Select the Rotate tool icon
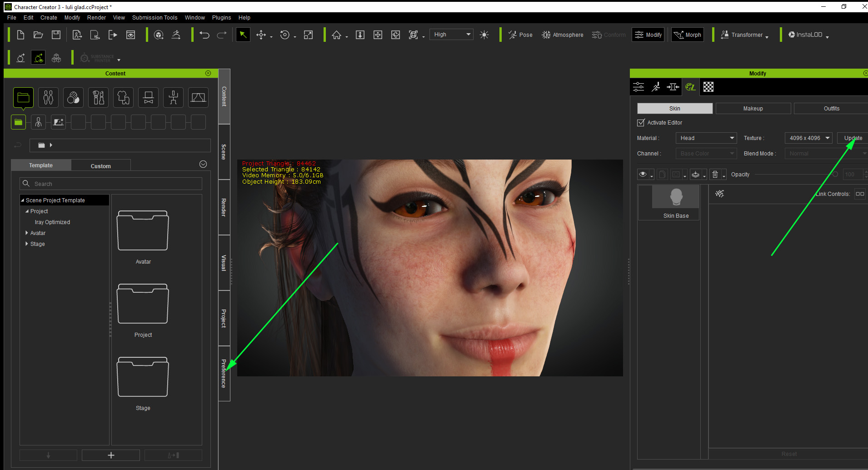Viewport: 868px width, 470px height. pyautogui.click(x=285, y=35)
